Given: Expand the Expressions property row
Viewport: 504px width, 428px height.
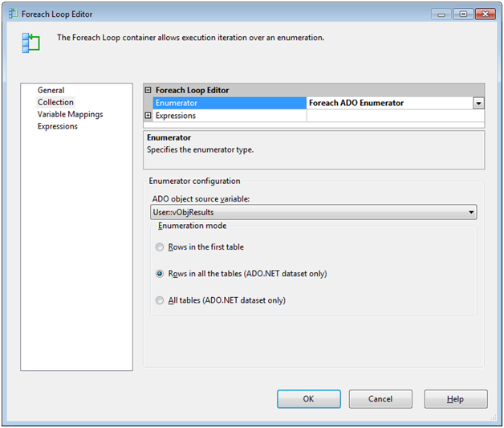Looking at the screenshot, I should point(148,116).
